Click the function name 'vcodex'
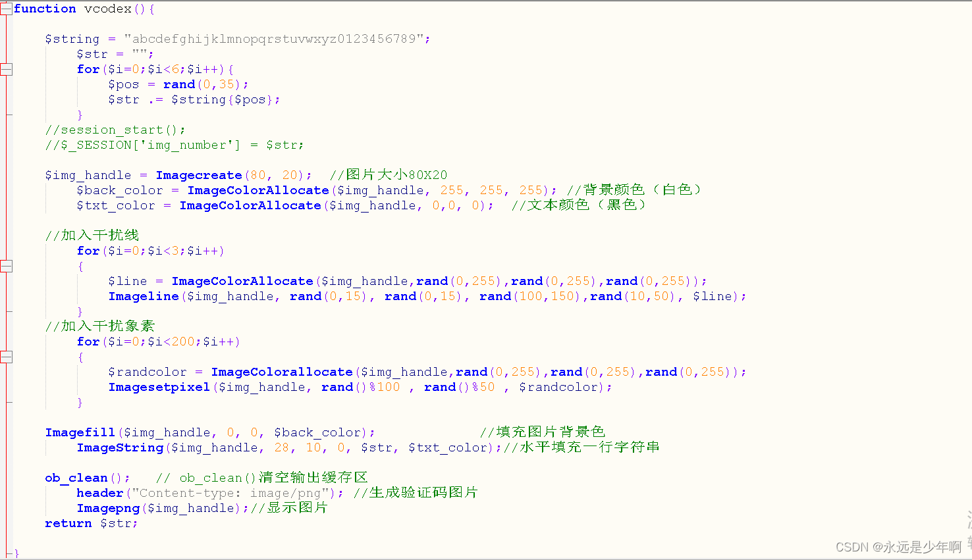Viewport: 972px width, 560px height. pyautogui.click(x=108, y=9)
